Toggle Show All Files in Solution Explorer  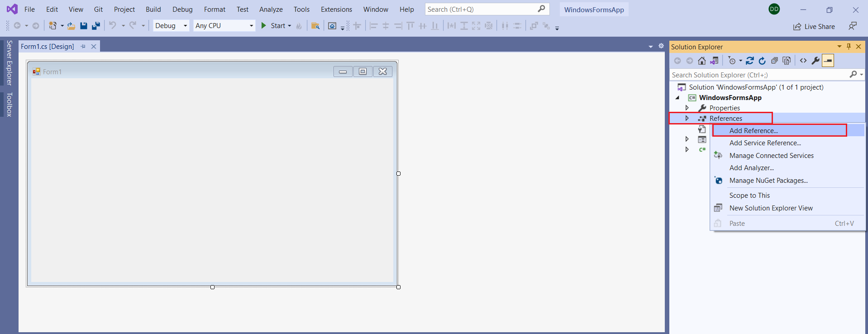point(787,61)
